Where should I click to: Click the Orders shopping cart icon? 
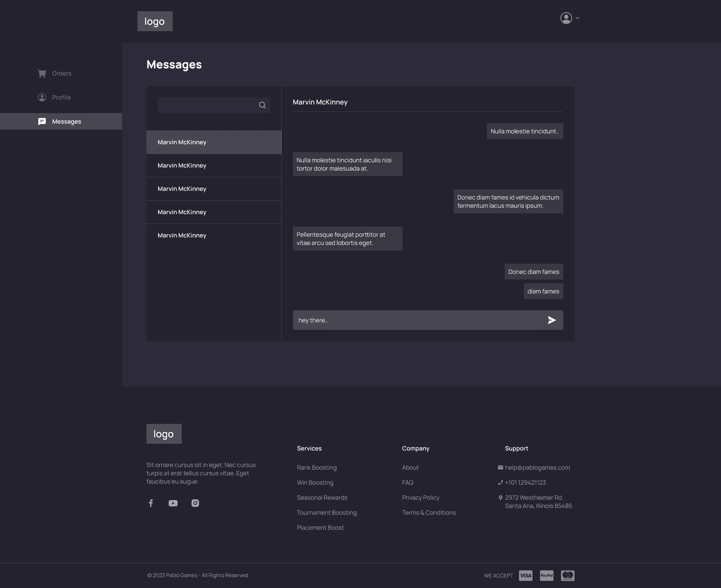(42, 73)
